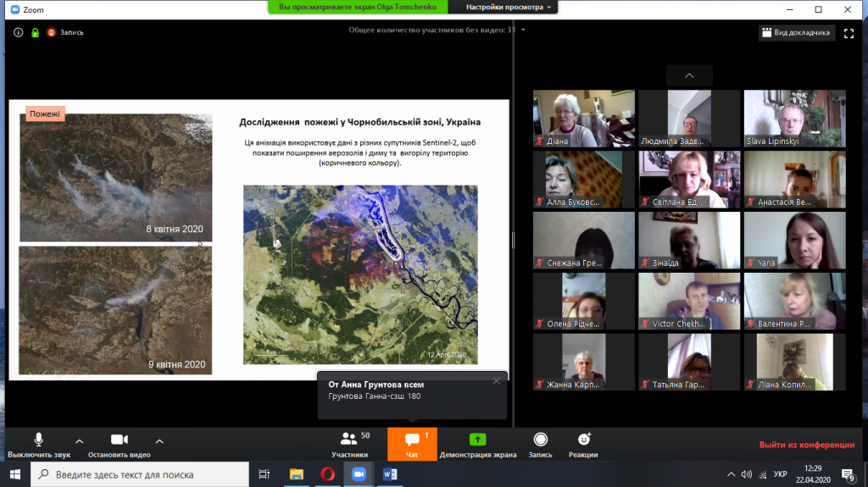Select Ліана Копил... video thumbnail
The height and width of the screenshot is (487, 868).
pyautogui.click(x=794, y=362)
